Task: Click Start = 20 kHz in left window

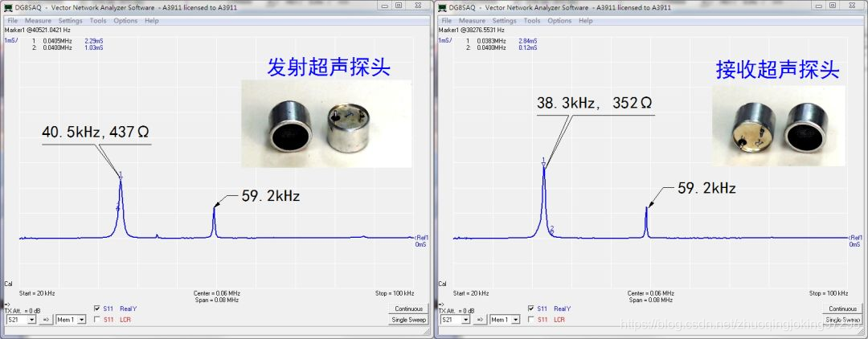Action: coord(37,293)
